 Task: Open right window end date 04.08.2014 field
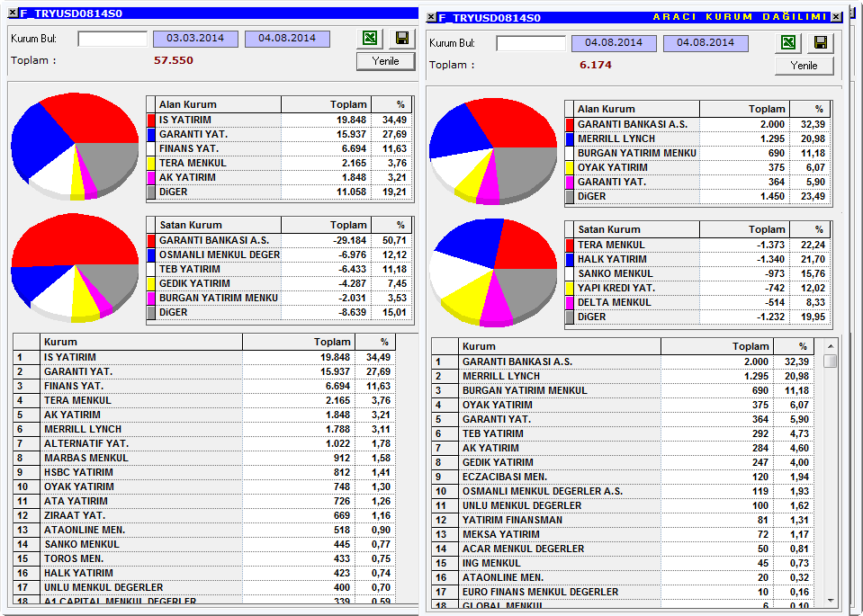(x=706, y=43)
